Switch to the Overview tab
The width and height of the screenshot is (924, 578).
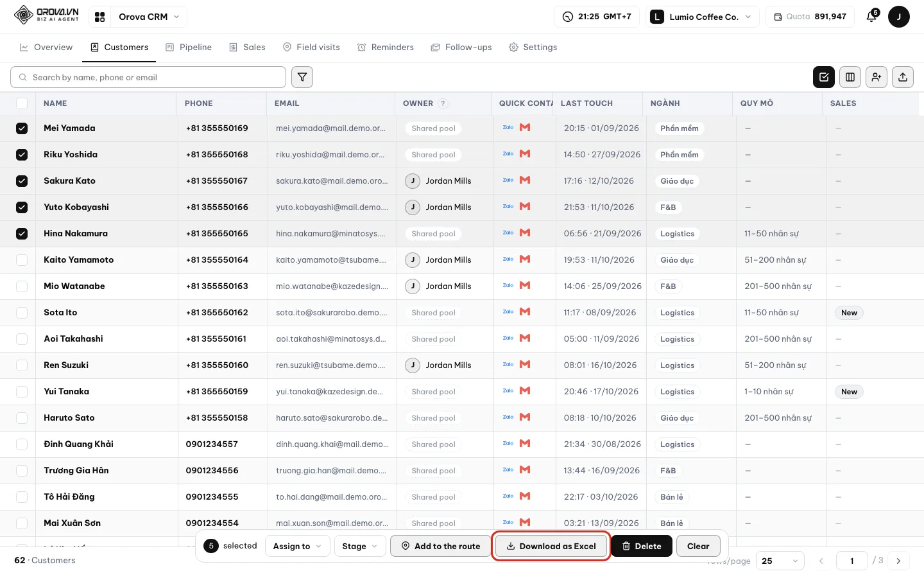[46, 48]
